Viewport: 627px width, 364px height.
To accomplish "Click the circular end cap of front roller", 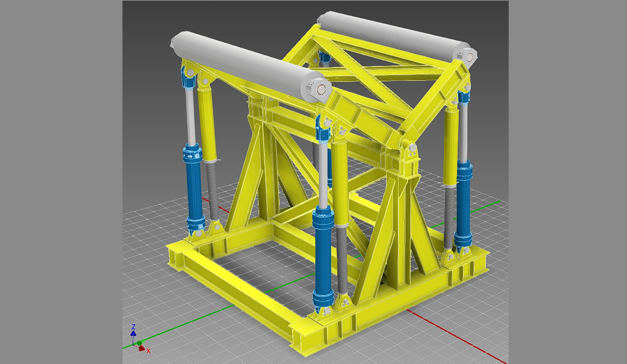I will 322,89.
